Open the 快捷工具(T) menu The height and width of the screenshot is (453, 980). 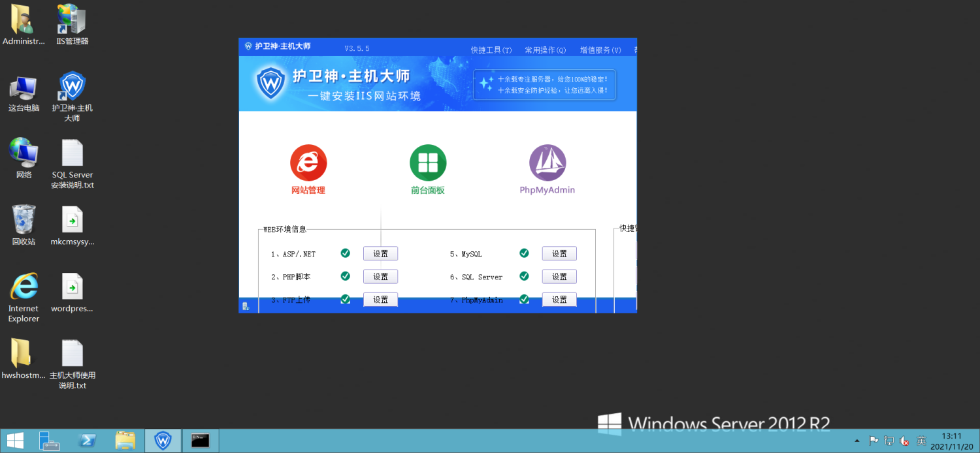coord(491,50)
